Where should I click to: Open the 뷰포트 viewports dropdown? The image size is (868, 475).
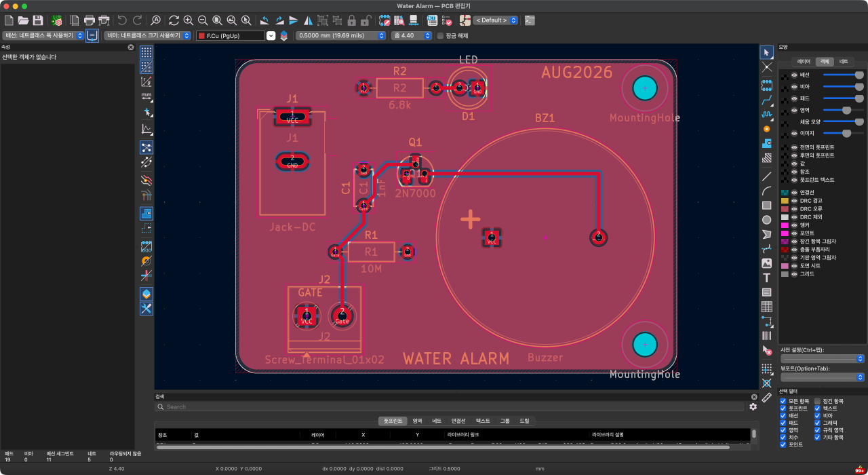click(x=823, y=377)
